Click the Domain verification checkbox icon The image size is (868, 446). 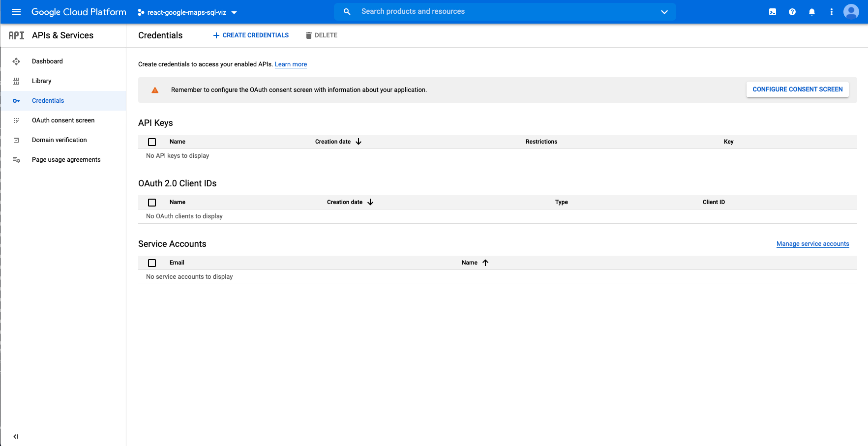click(x=16, y=140)
